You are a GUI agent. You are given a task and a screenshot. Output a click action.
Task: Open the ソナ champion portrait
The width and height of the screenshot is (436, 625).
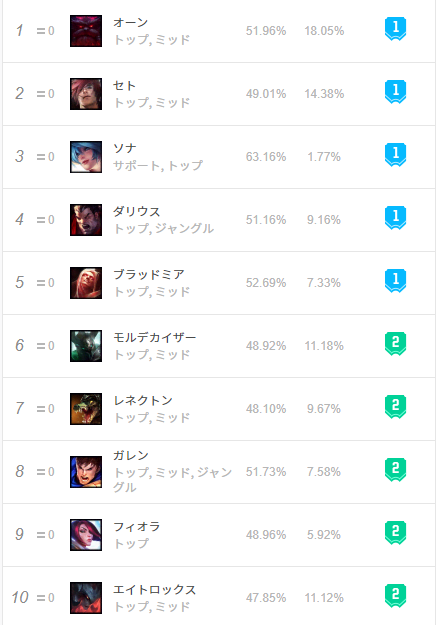pos(86,157)
